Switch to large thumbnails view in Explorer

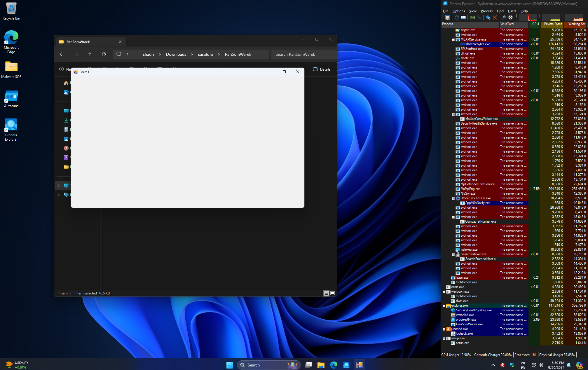tap(333, 293)
